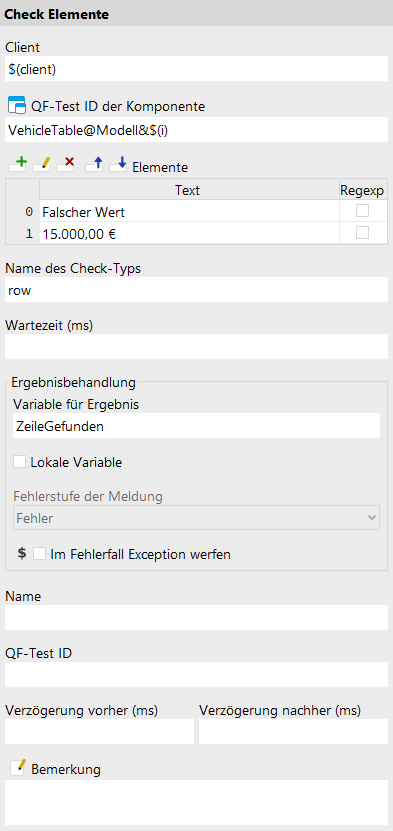Click the dollar sign icon before exception checkbox
The image size is (393, 831).
22,554
